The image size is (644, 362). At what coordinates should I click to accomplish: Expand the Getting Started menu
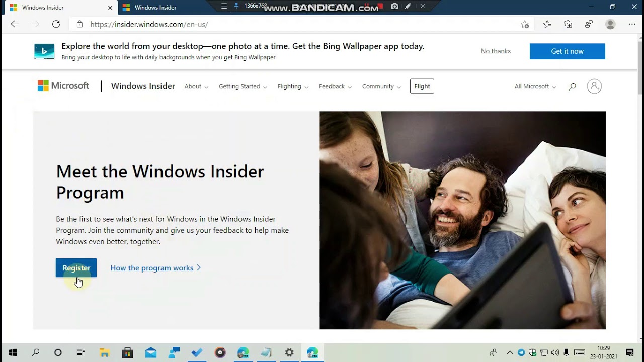click(243, 86)
